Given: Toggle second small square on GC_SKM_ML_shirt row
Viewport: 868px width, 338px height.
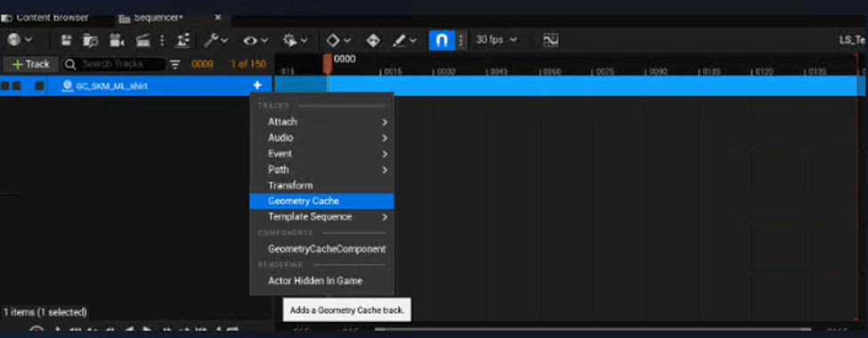Looking at the screenshot, I should (17, 85).
